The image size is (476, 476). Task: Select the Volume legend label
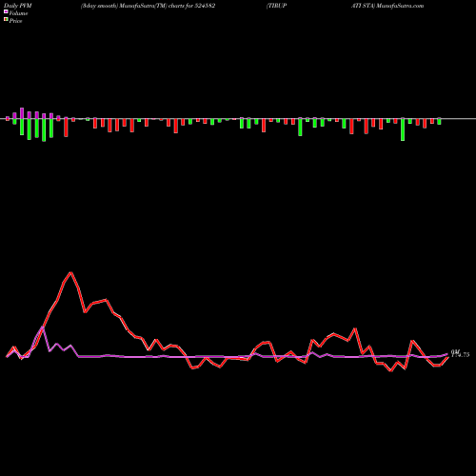point(18,13)
